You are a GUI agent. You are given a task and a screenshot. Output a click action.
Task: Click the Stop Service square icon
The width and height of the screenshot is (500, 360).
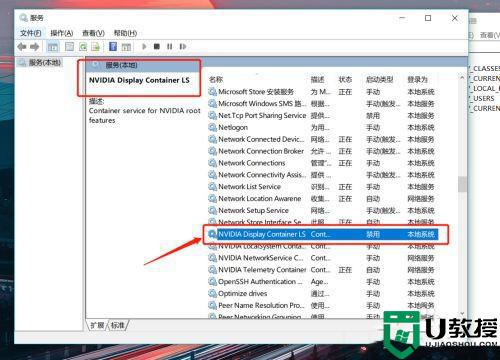click(x=157, y=47)
